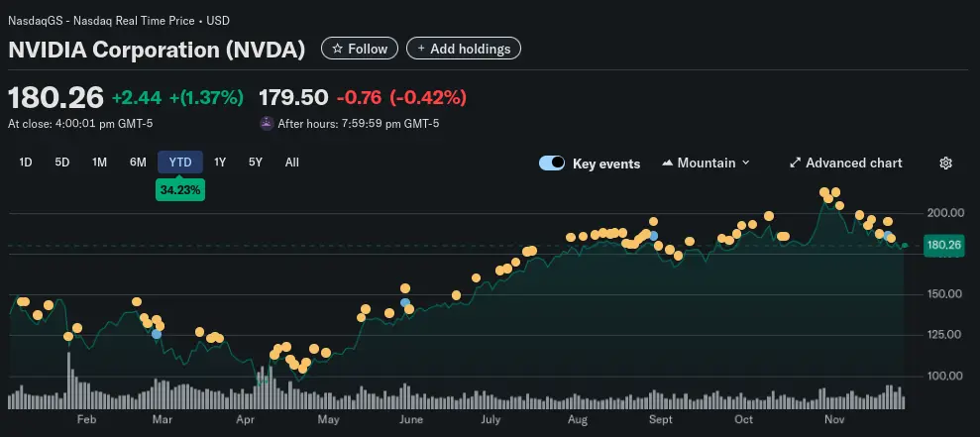This screenshot has width=980, height=437.
Task: Follow NVIDIA Corporation stock
Action: [x=359, y=49]
